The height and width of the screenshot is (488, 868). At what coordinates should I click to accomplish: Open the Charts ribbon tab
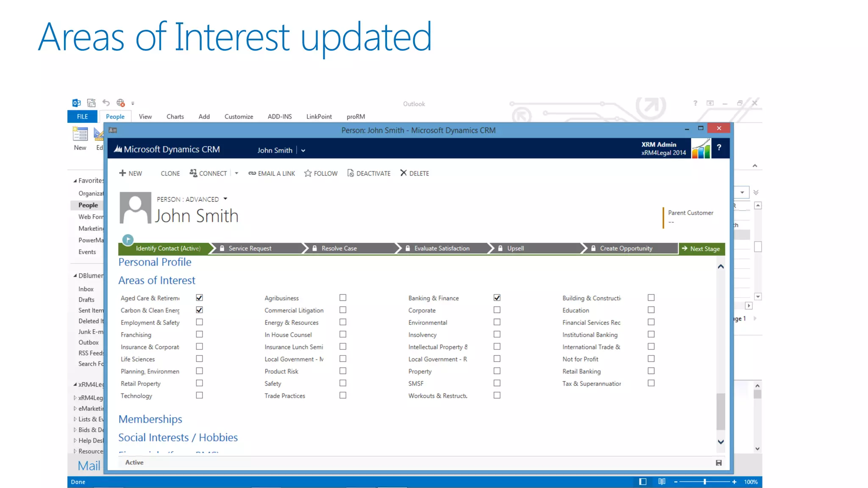click(175, 116)
